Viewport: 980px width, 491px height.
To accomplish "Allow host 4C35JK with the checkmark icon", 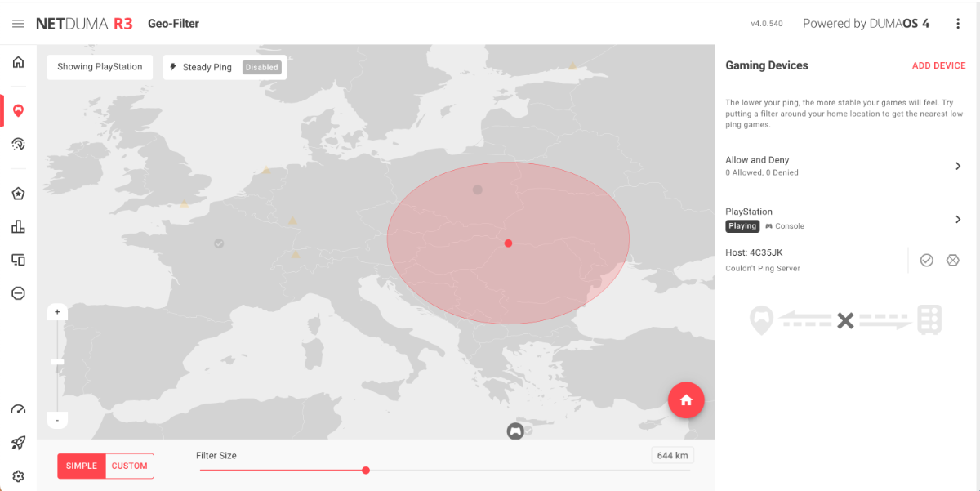I will (x=926, y=260).
